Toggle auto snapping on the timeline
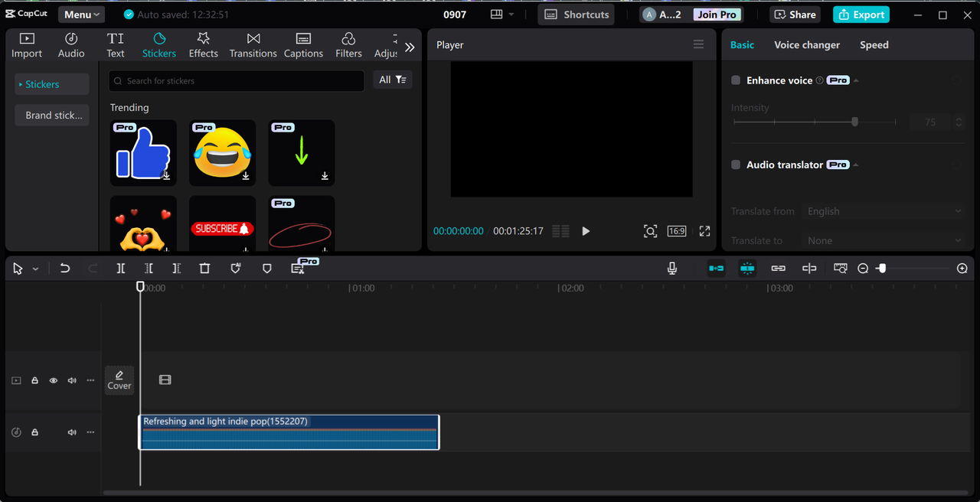 [x=747, y=269]
